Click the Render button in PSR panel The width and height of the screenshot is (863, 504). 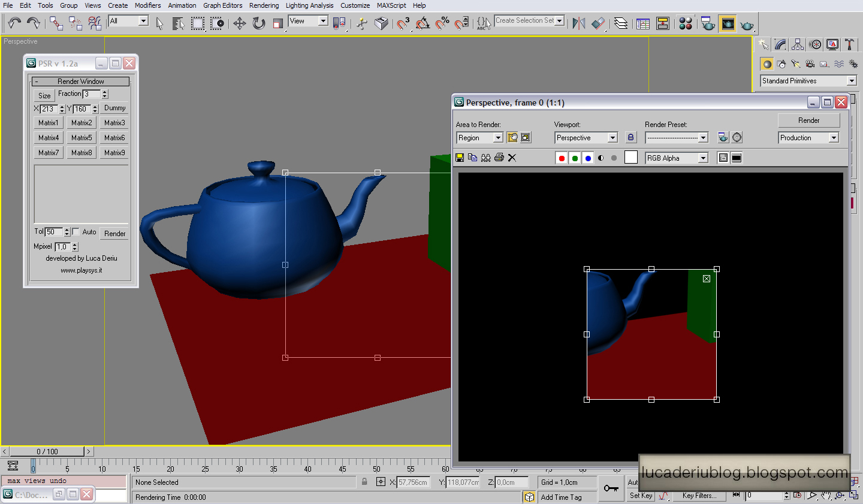(x=114, y=233)
